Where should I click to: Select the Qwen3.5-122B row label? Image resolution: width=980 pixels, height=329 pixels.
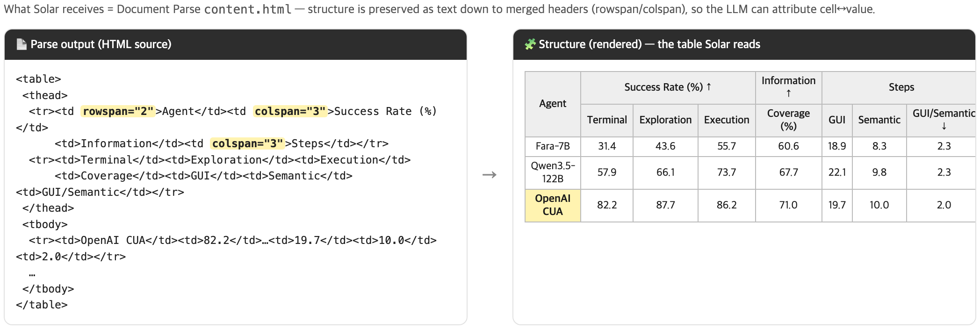[553, 172]
